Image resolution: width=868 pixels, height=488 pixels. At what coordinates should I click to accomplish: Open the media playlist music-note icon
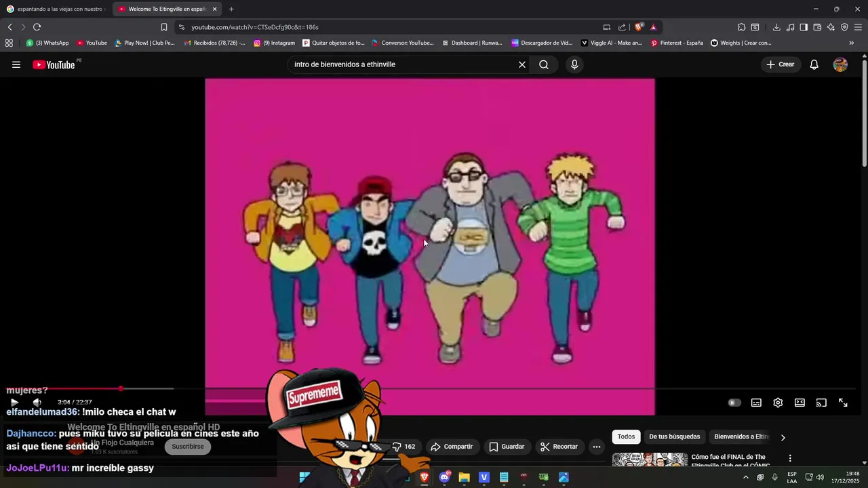click(x=790, y=27)
